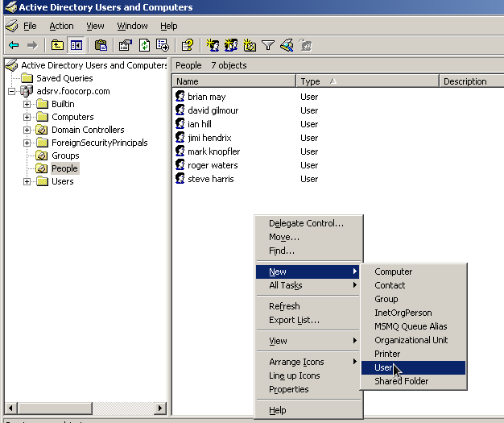Choose Printer from the New submenu

click(413, 354)
